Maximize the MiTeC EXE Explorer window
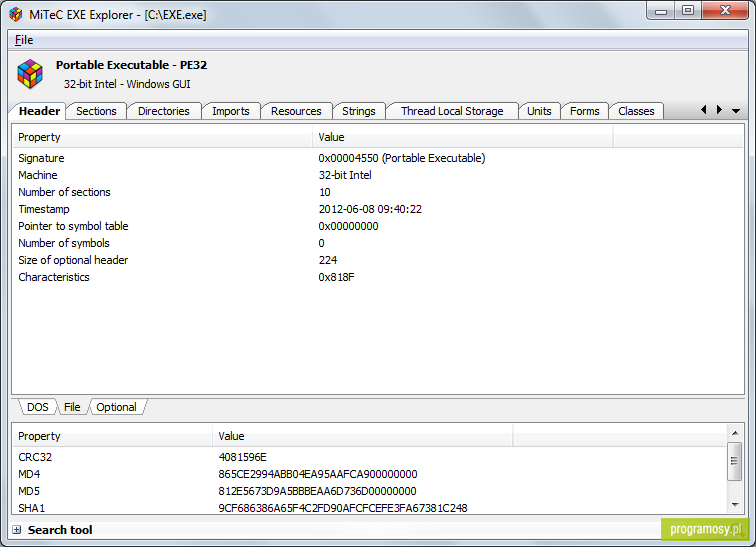 688,11
